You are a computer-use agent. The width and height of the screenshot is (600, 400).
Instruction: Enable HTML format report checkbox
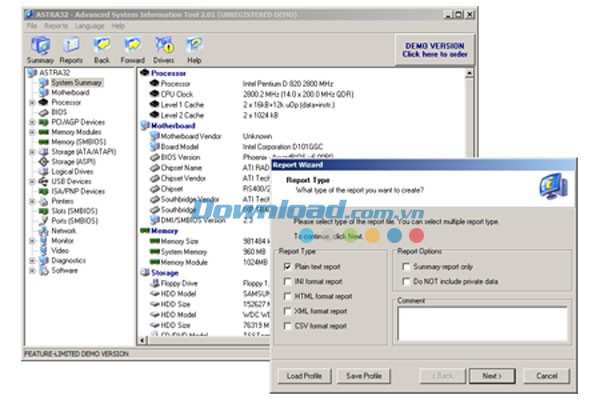click(288, 296)
